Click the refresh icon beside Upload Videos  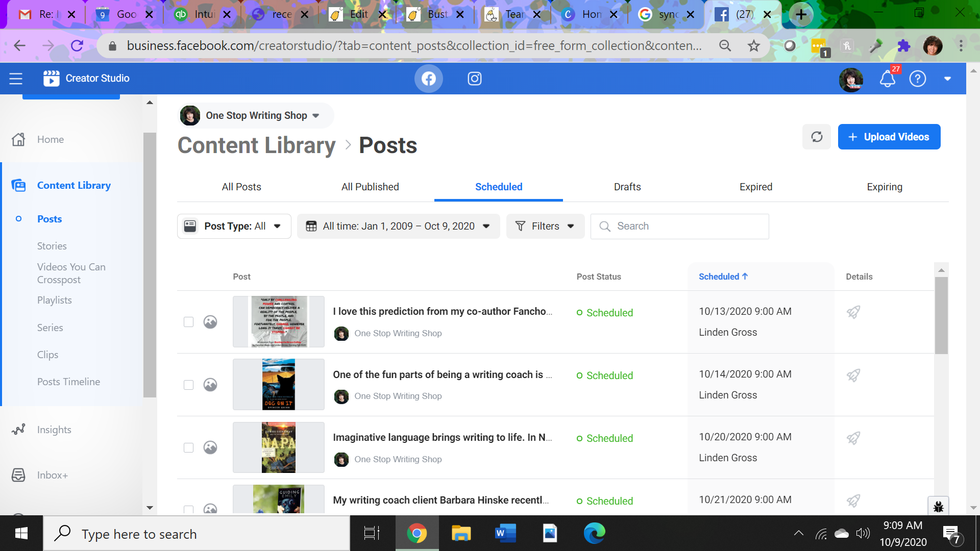[x=816, y=137]
